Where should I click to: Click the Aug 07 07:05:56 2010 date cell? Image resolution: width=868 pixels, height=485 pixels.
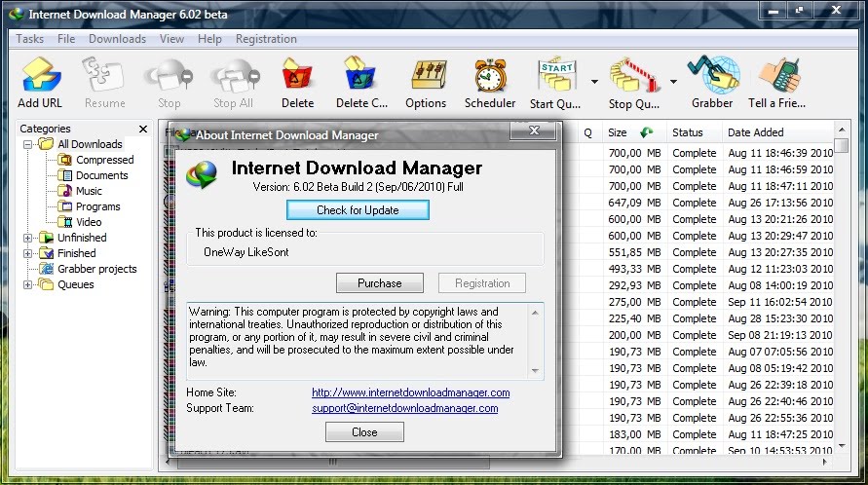(780, 352)
